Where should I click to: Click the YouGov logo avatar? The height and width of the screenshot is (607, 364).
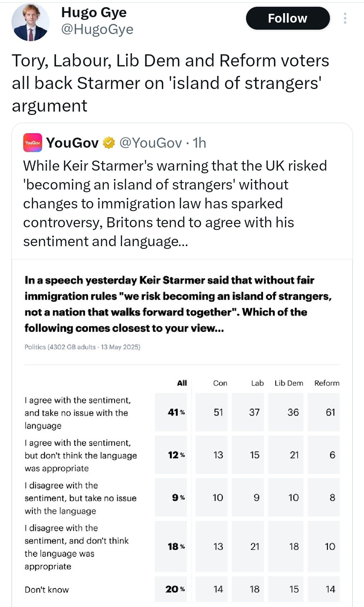point(33,143)
